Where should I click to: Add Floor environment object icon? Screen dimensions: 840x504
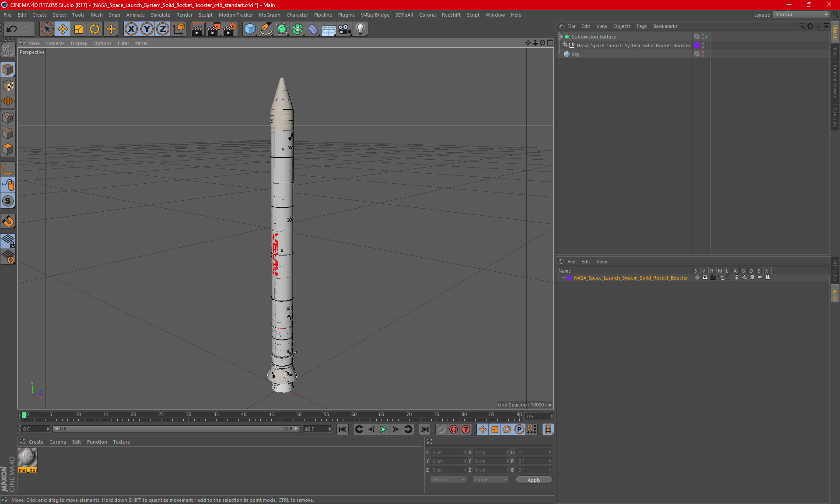pos(329,29)
